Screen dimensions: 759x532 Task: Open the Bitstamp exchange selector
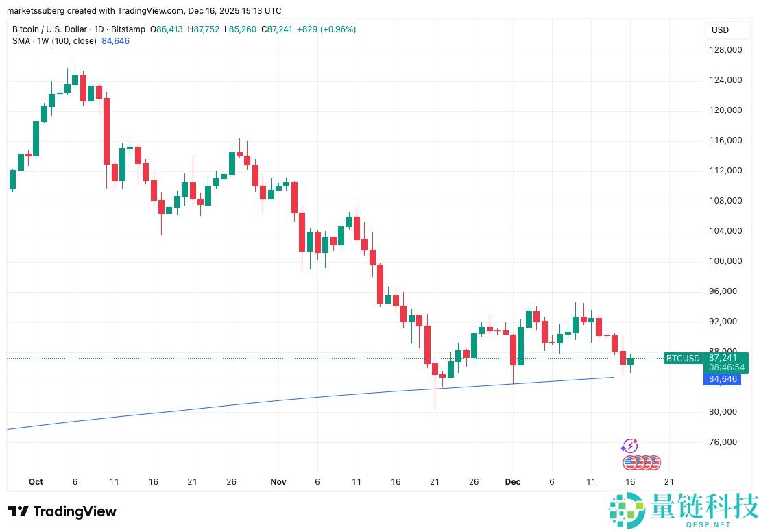tap(128, 29)
